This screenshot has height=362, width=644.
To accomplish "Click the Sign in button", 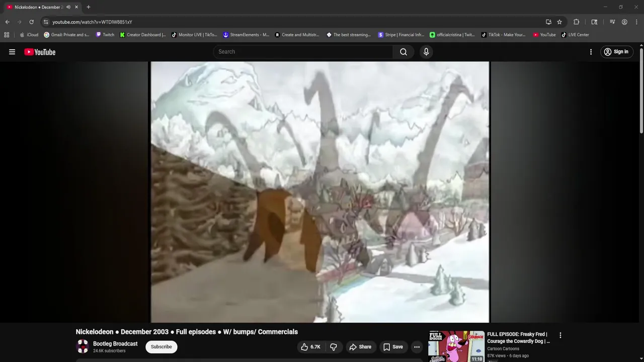I will [x=616, y=52].
